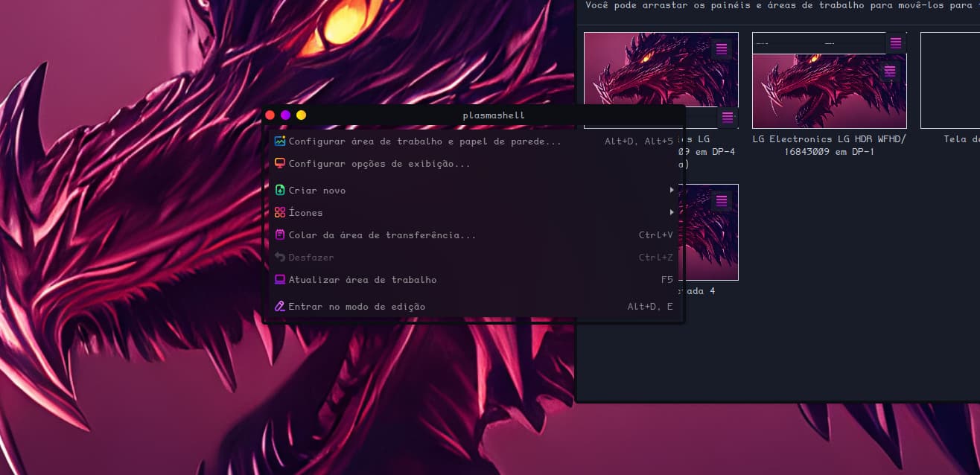Click the yellow window button in plasmashell title bar

[x=302, y=115]
